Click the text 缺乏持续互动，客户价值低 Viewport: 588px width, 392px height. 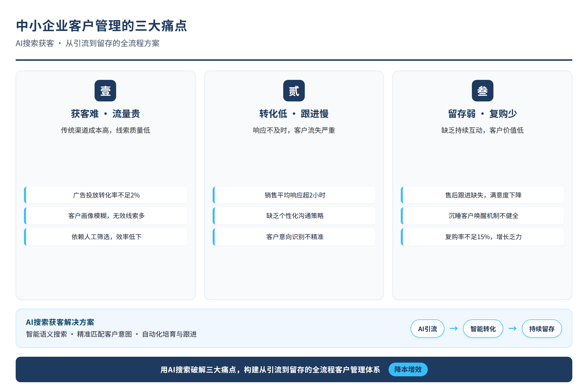(482, 130)
